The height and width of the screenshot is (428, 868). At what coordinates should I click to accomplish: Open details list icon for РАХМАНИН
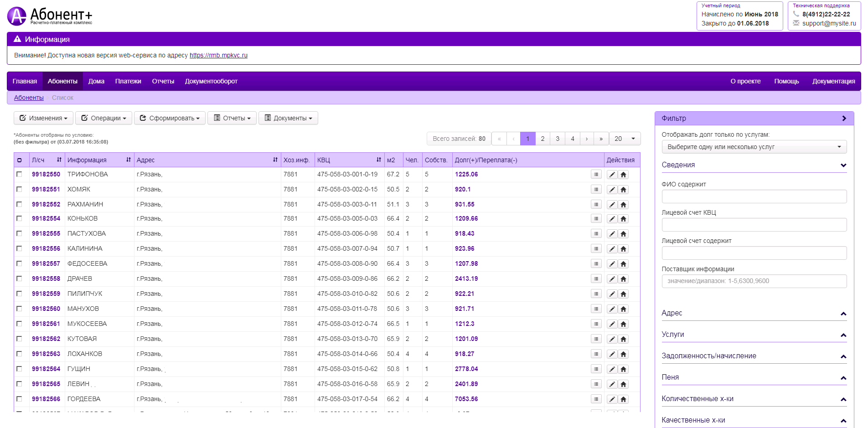[596, 204]
